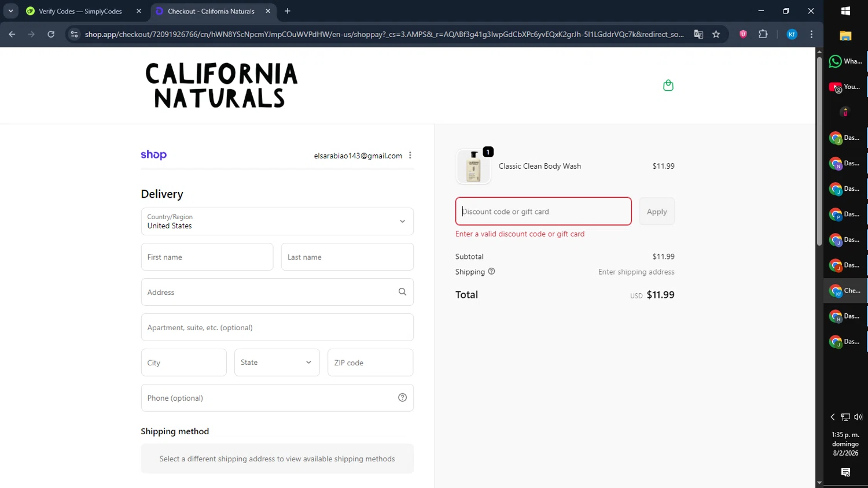Close the Verify Codes SimplyCodes tab
Viewport: 868px width, 488px height.
click(139, 11)
